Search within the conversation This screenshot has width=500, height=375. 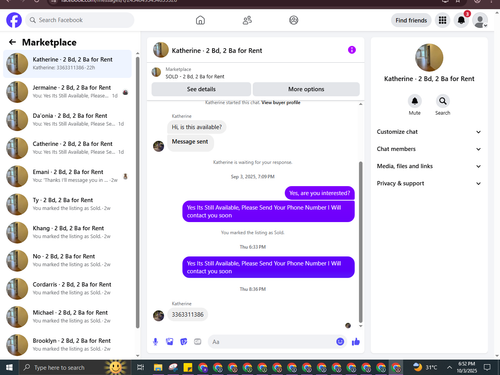[x=443, y=101]
